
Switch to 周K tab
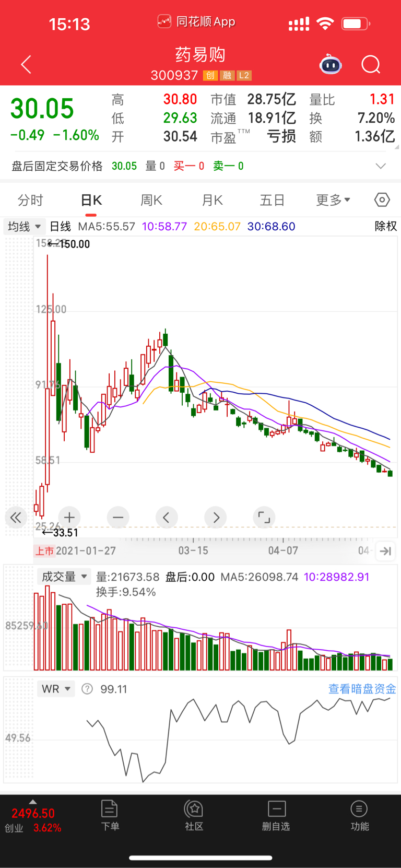point(151,200)
